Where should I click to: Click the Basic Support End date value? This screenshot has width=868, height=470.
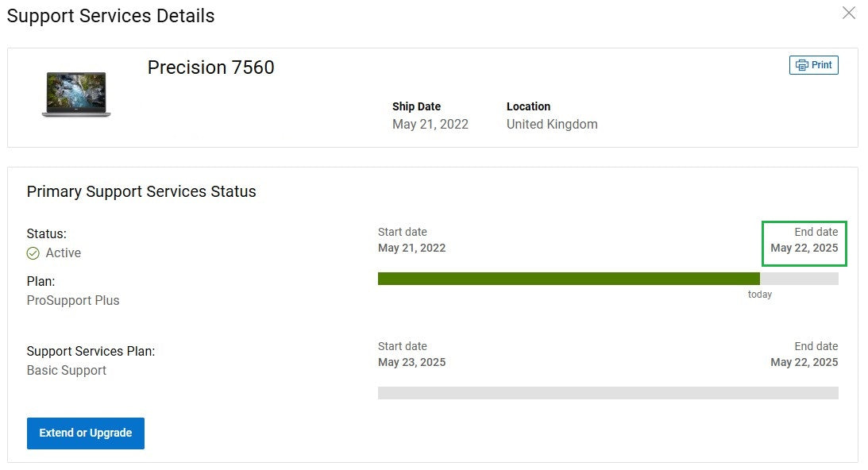(x=804, y=362)
